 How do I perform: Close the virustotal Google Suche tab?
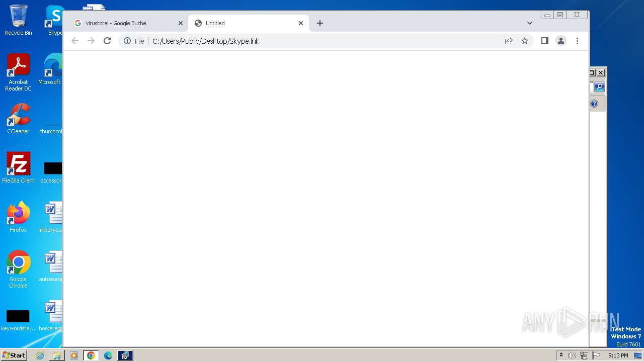pos(181,23)
